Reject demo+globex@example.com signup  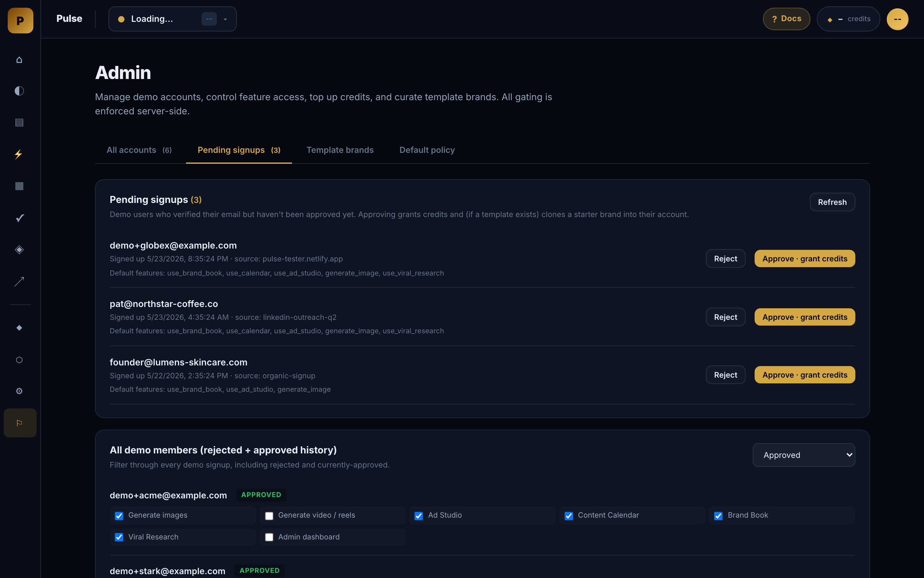tap(725, 258)
